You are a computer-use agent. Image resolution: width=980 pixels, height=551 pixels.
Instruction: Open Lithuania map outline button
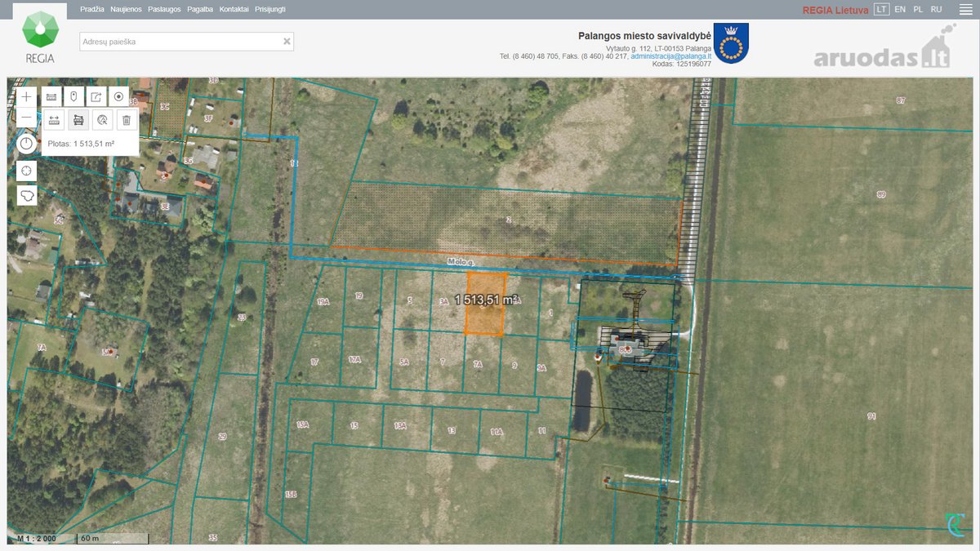pos(27,196)
